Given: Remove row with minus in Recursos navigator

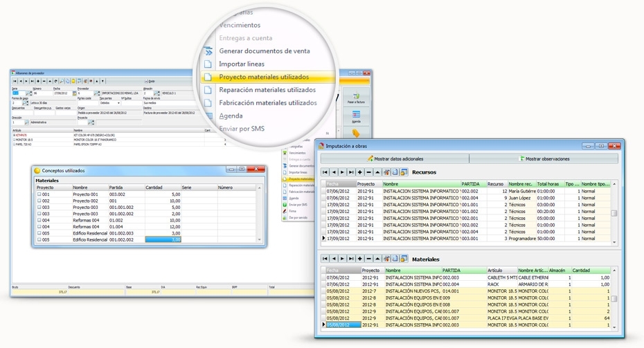Looking at the screenshot, I should [368, 172].
